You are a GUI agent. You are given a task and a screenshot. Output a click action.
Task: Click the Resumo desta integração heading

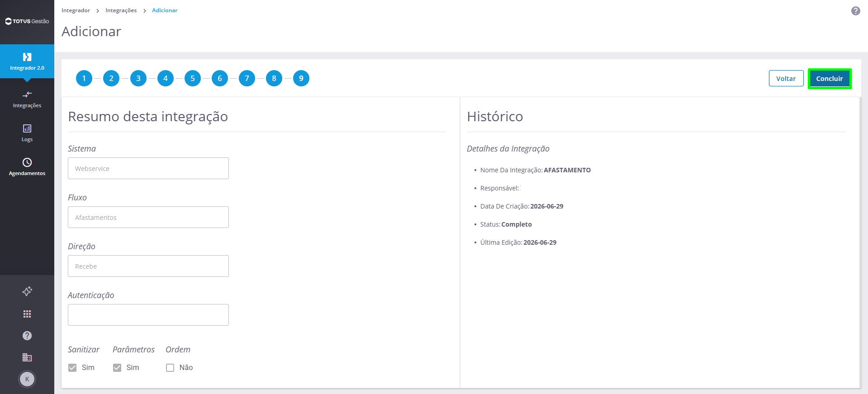point(148,116)
